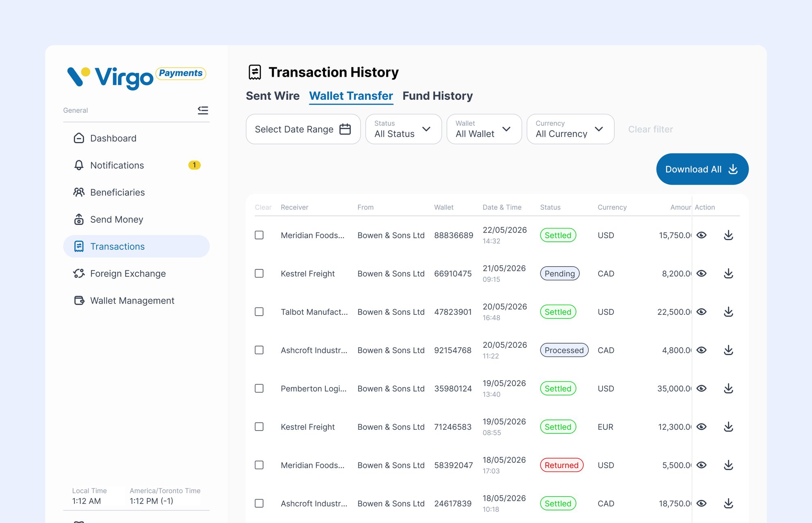
Task: Select the Meridian Foods 18/05/2026 row checkbox
Action: coord(259,465)
